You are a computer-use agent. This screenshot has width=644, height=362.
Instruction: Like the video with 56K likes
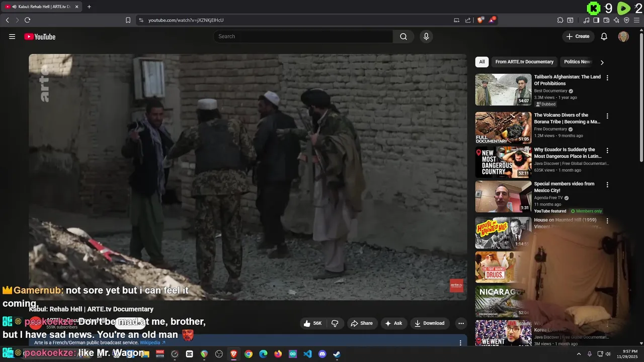[x=312, y=323]
